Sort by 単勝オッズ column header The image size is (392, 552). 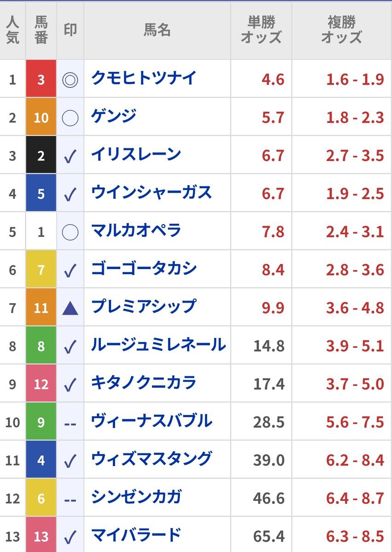coord(261,30)
